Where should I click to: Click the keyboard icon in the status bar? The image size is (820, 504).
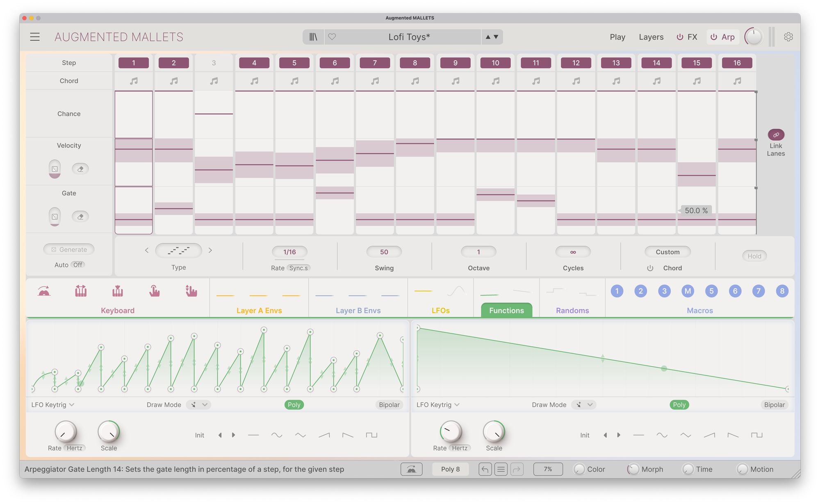click(411, 469)
